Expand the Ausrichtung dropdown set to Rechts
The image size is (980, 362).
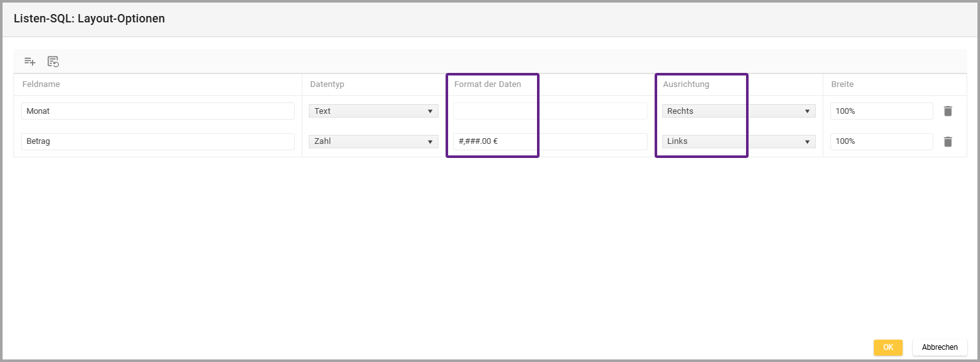[x=738, y=111]
